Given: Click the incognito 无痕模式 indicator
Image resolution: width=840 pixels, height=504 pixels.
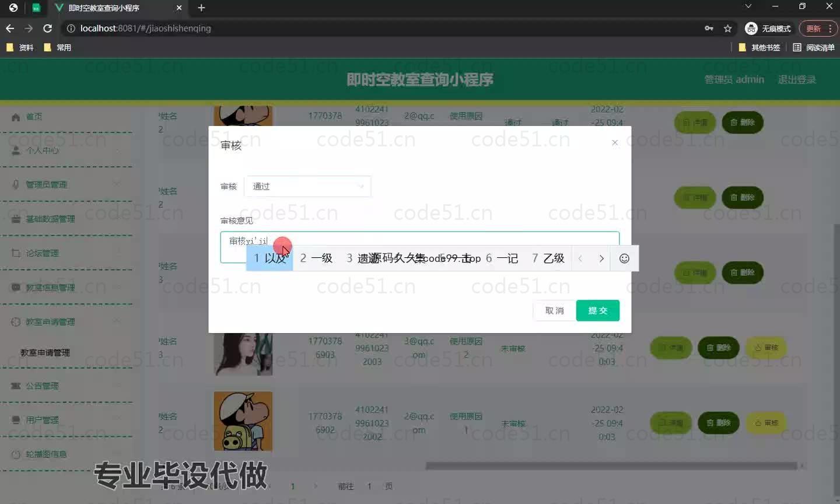Looking at the screenshot, I should (x=768, y=28).
